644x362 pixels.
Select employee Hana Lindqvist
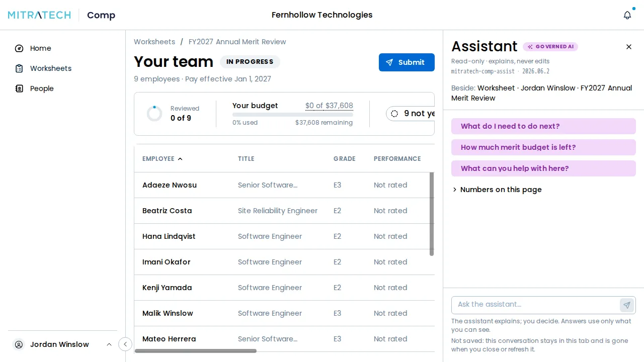pos(169,236)
